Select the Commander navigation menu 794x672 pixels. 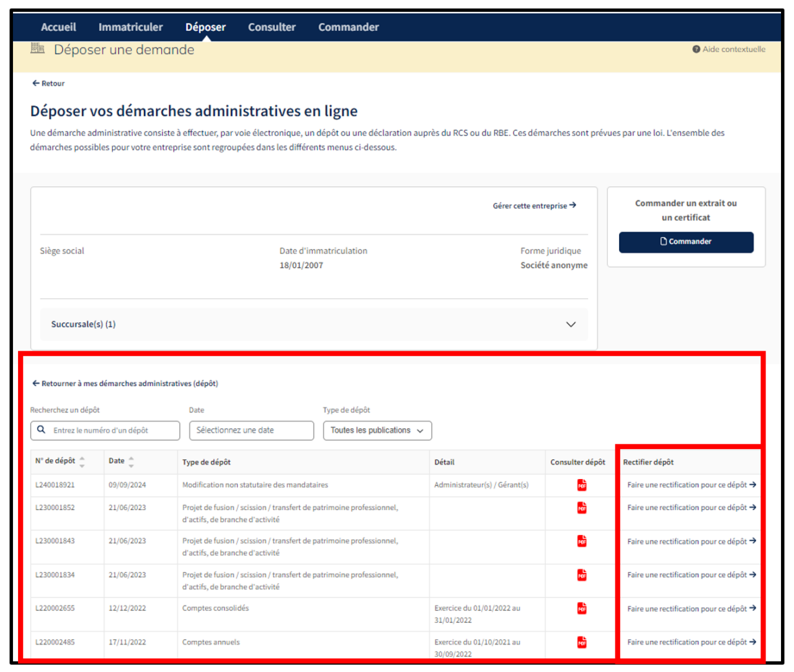pyautogui.click(x=348, y=27)
